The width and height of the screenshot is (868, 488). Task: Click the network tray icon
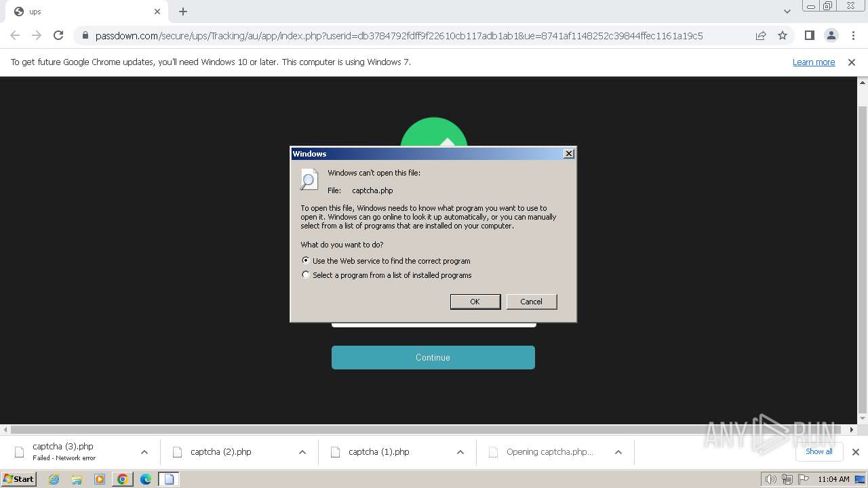(787, 479)
